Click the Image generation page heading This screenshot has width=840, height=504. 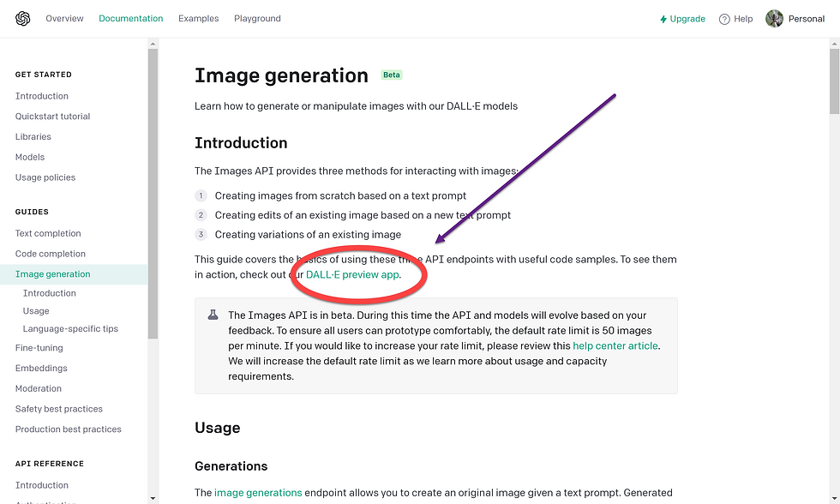click(281, 75)
